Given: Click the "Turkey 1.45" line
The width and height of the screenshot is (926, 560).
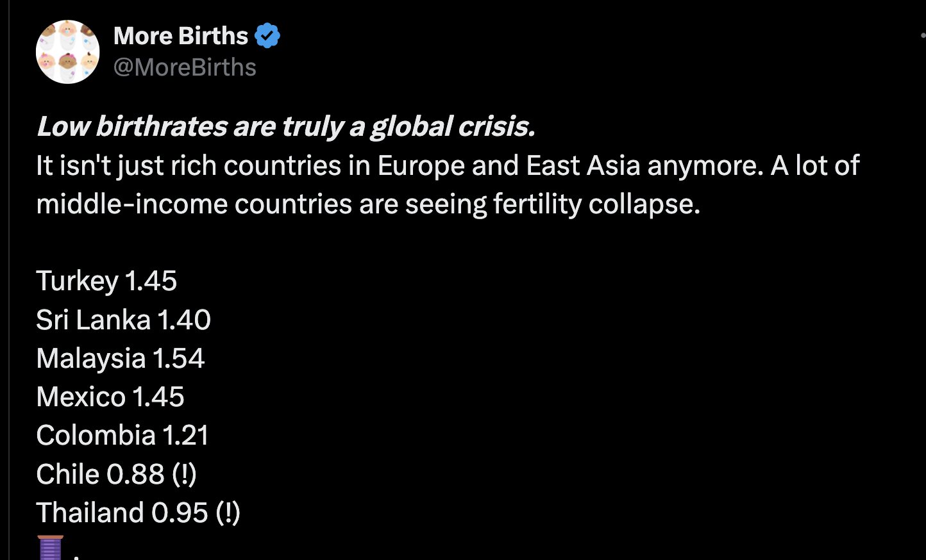Looking at the screenshot, I should (106, 281).
